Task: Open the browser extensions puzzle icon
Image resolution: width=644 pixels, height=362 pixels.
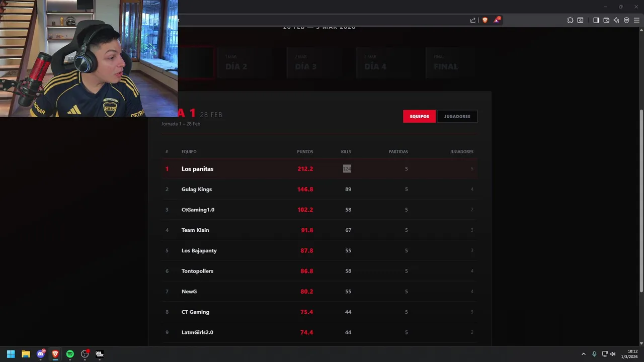Action: pos(570,20)
